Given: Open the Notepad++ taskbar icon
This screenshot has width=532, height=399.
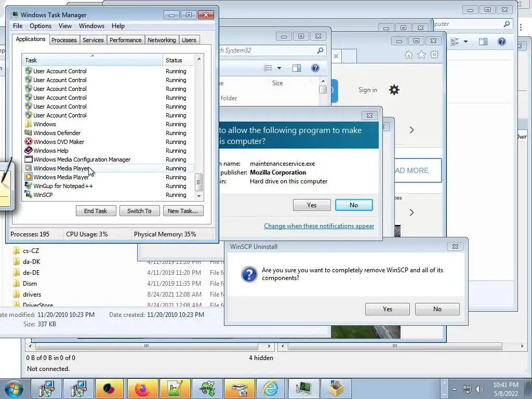Looking at the screenshot, I should (175, 389).
